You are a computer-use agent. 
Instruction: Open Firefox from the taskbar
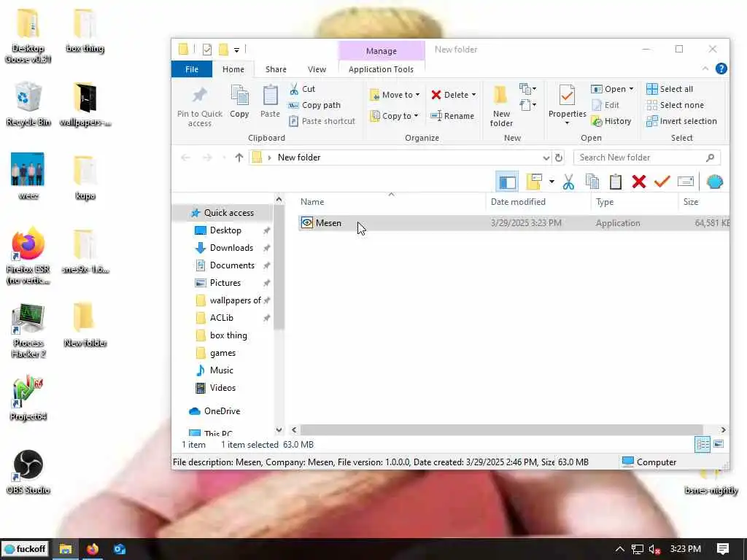[x=93, y=549]
